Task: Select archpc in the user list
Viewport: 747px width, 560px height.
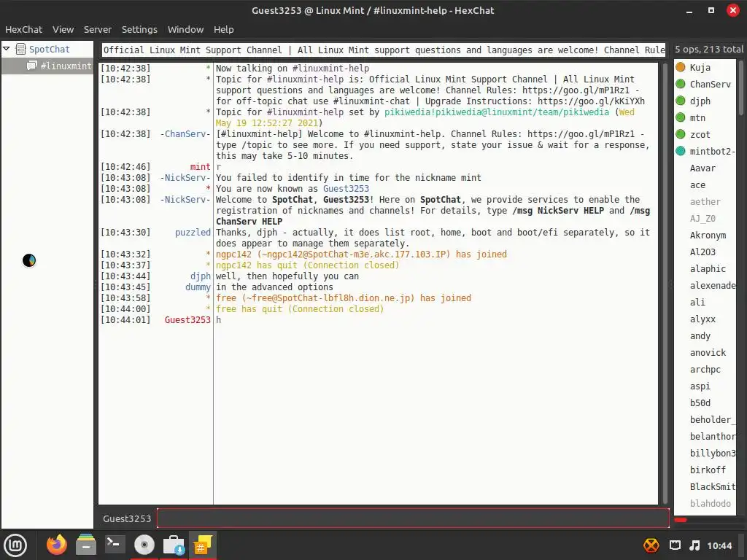Action: pyautogui.click(x=705, y=370)
